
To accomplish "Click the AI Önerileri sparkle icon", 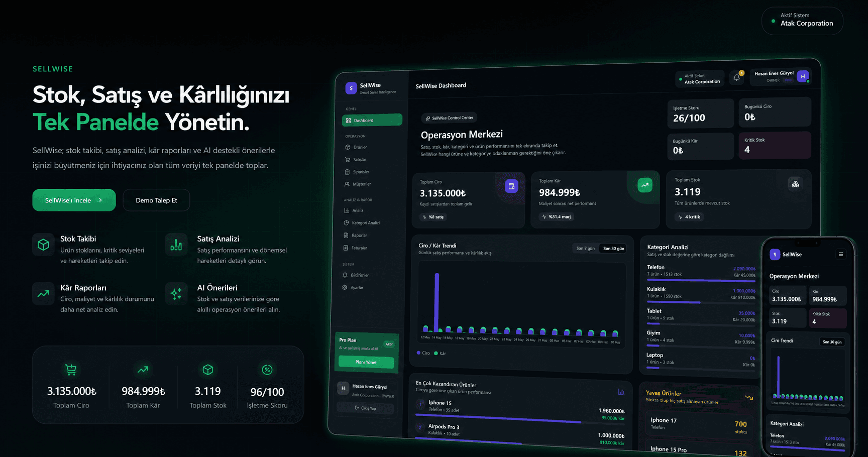I will [x=176, y=294].
